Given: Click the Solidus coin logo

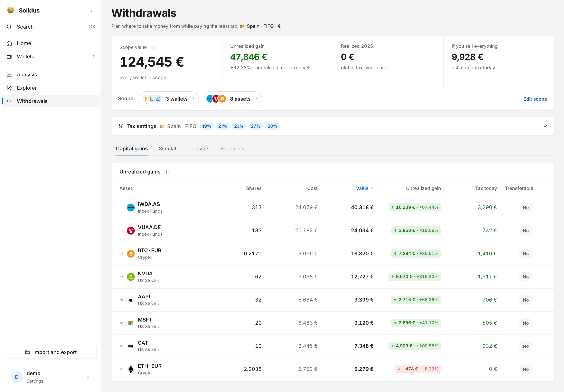Looking at the screenshot, I should click(x=10, y=10).
